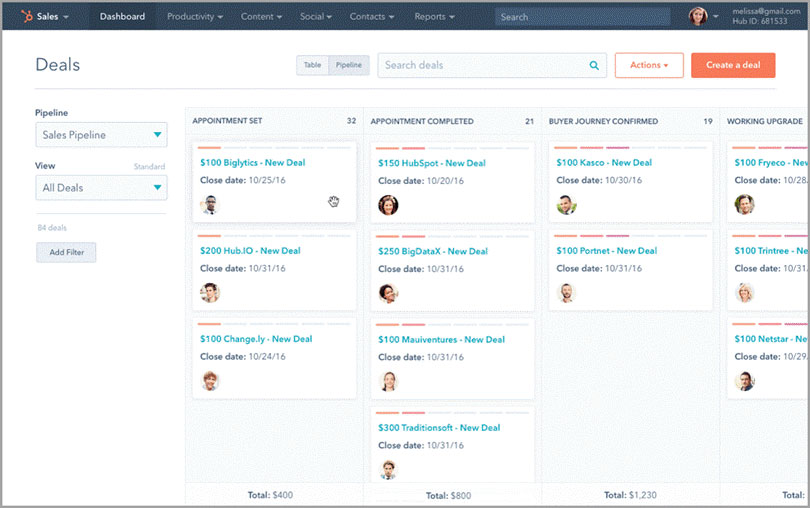
Task: Open the $100 Mauiventures - New Deal link
Action: (442, 340)
